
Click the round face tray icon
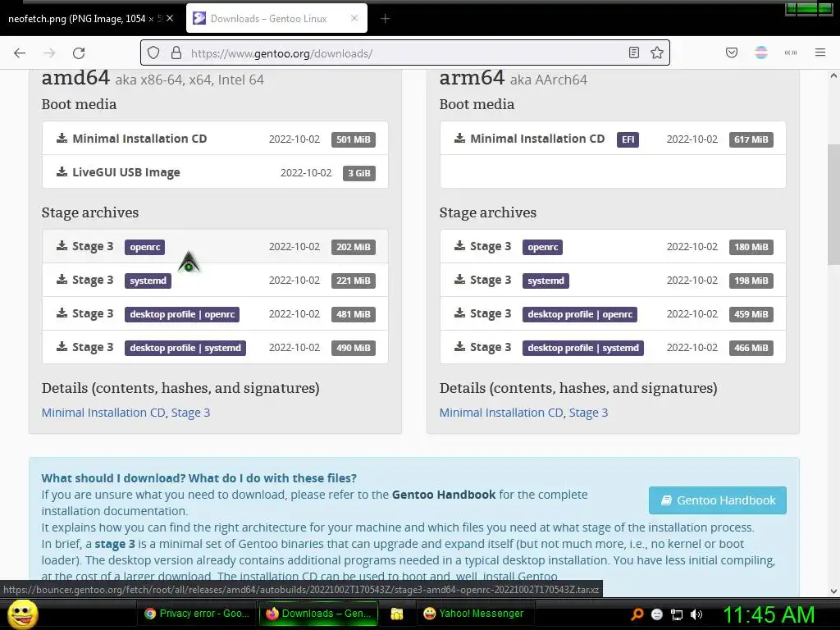[x=657, y=614]
